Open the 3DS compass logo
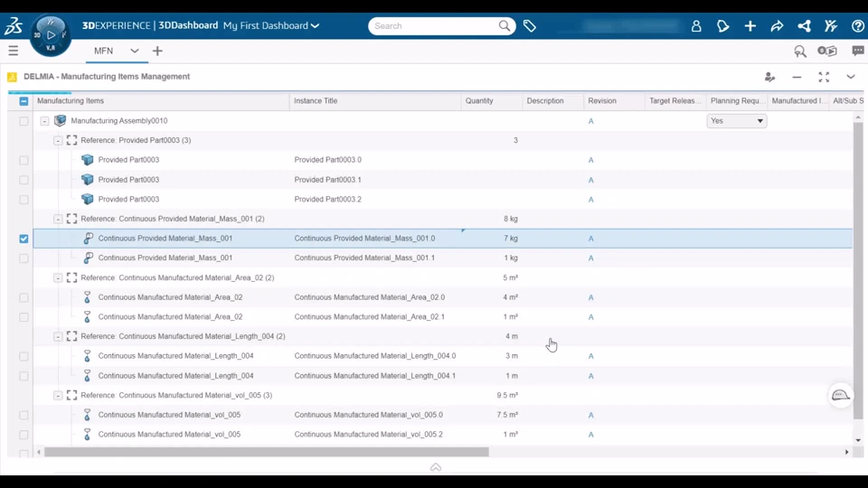 click(14, 25)
